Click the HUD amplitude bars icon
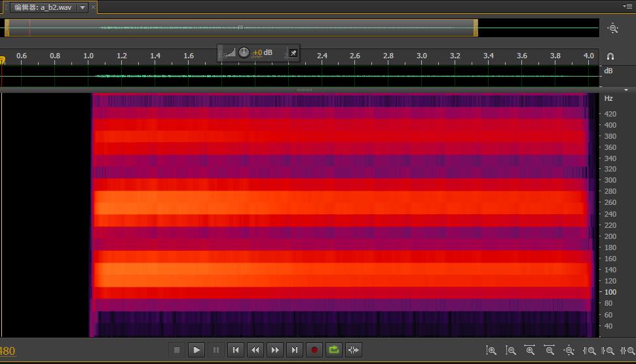Viewport: 636px width, 364px height. pyautogui.click(x=230, y=52)
